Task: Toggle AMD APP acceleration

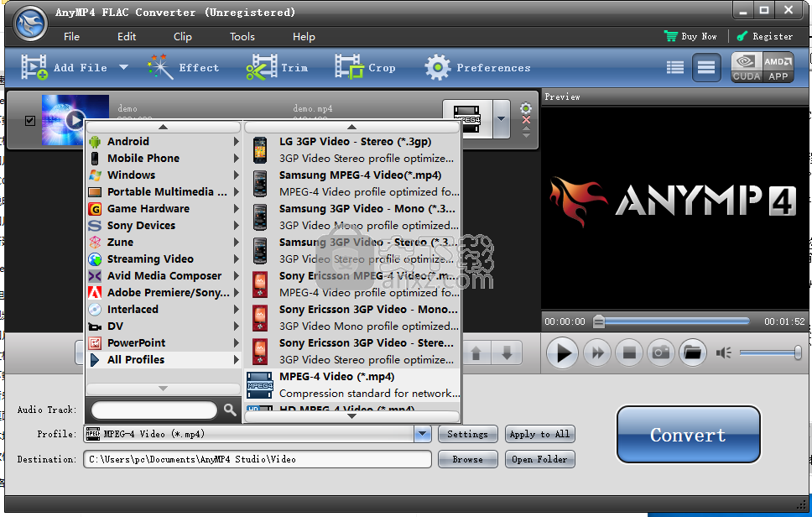Action: (x=778, y=67)
